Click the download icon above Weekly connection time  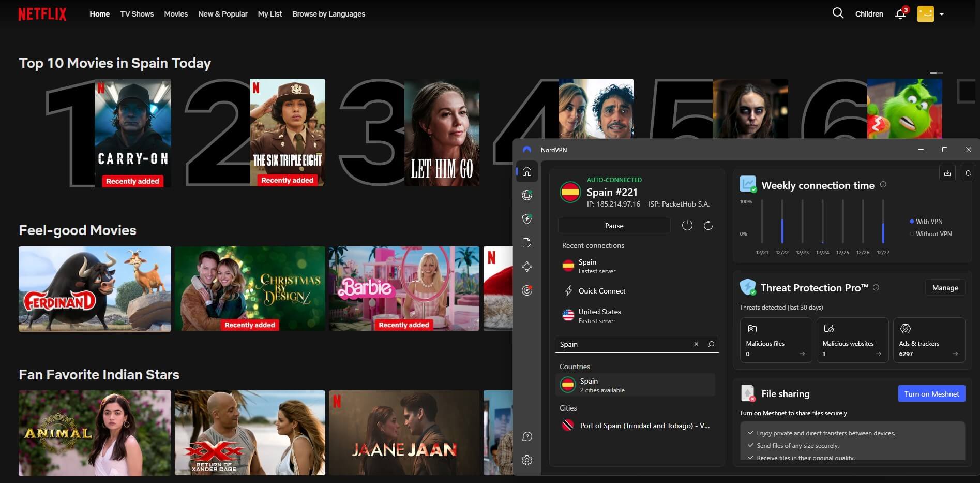(947, 173)
